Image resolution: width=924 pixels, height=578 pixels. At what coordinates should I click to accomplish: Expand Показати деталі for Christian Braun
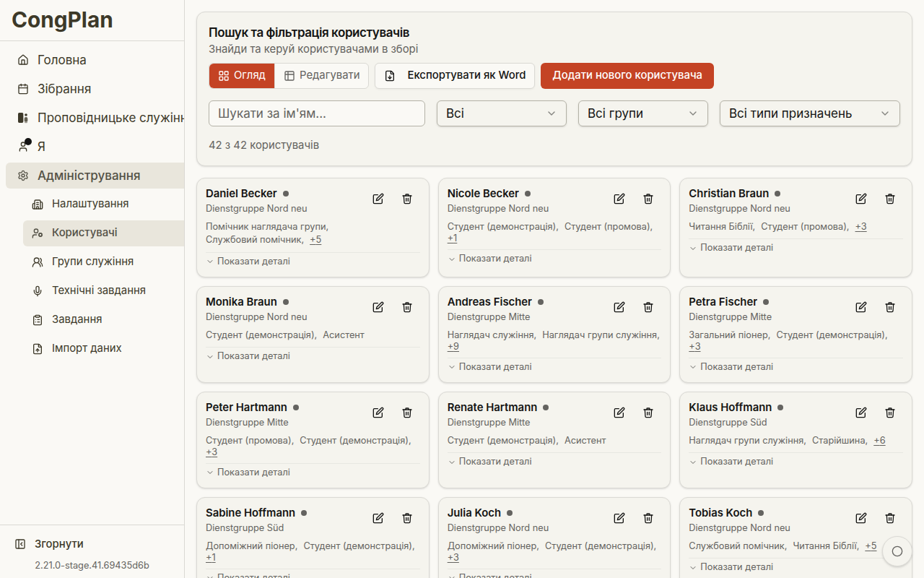(x=731, y=247)
